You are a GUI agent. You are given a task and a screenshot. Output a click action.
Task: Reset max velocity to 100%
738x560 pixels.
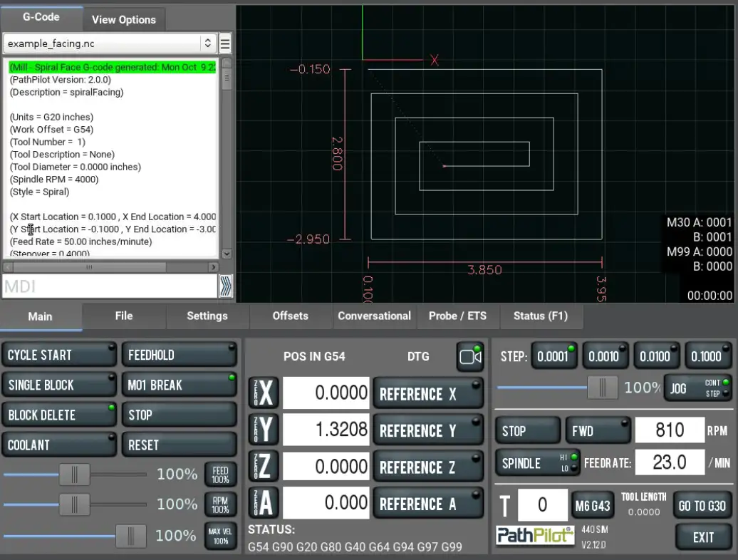tap(221, 536)
